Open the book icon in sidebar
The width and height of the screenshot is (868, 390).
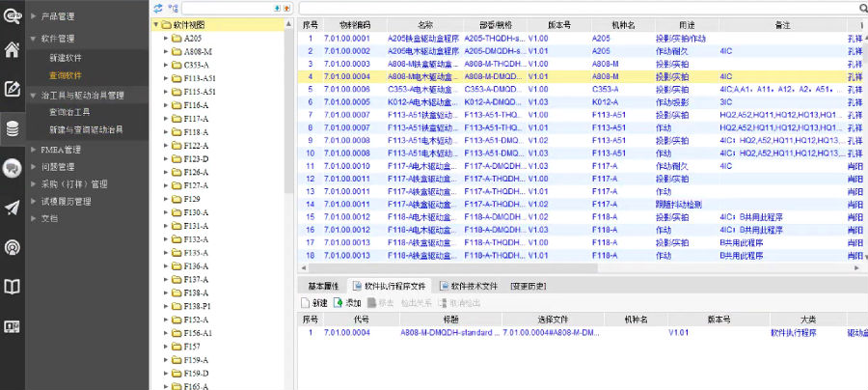[12, 286]
